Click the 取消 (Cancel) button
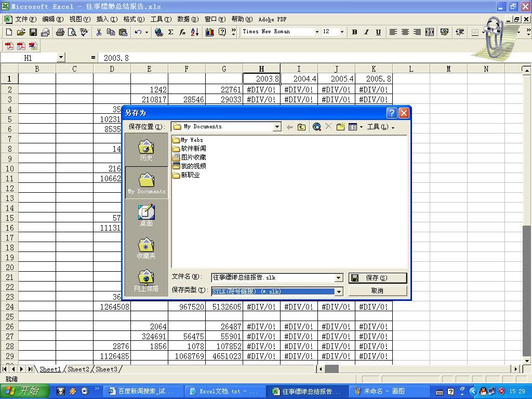This screenshot has width=532, height=399. (x=377, y=291)
